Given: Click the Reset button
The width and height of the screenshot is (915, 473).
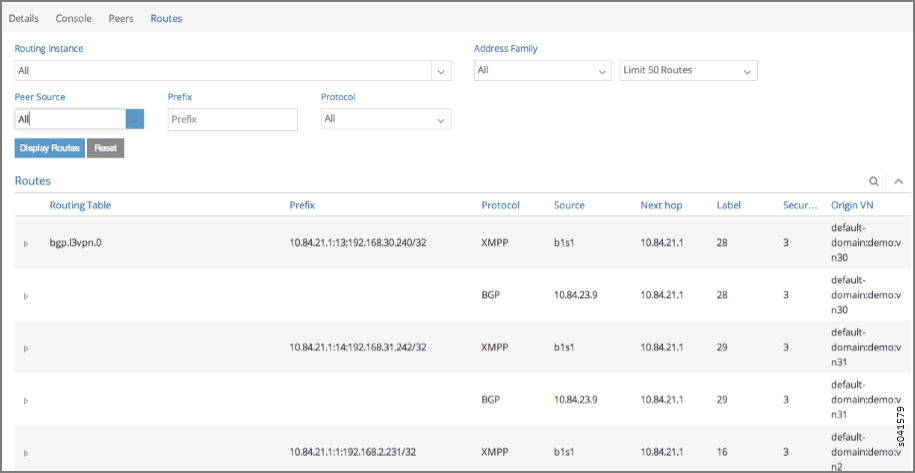Looking at the screenshot, I should [105, 148].
